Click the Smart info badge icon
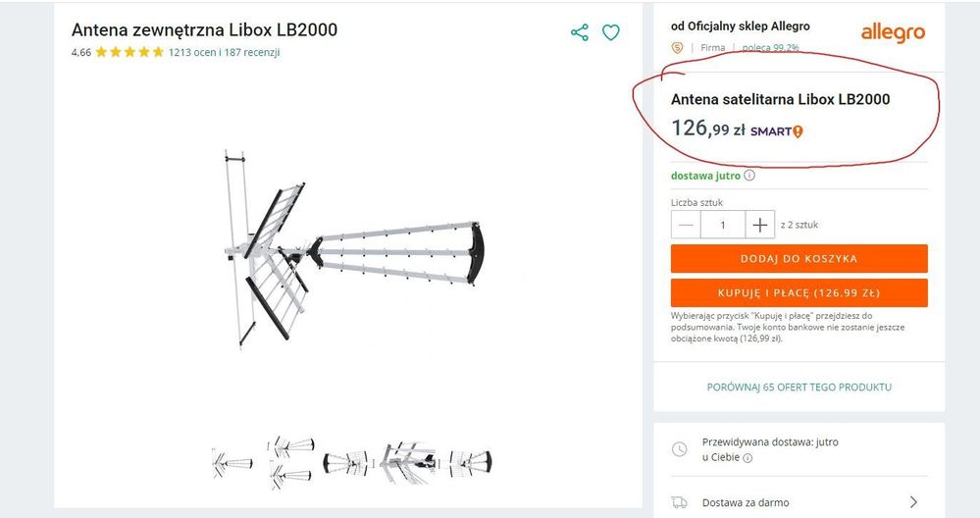 click(798, 131)
